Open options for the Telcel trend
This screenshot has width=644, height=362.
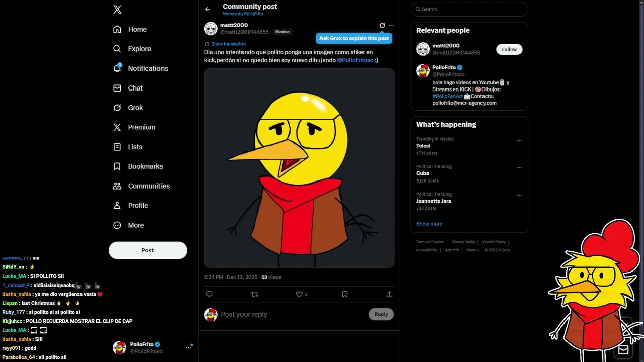[x=519, y=140]
